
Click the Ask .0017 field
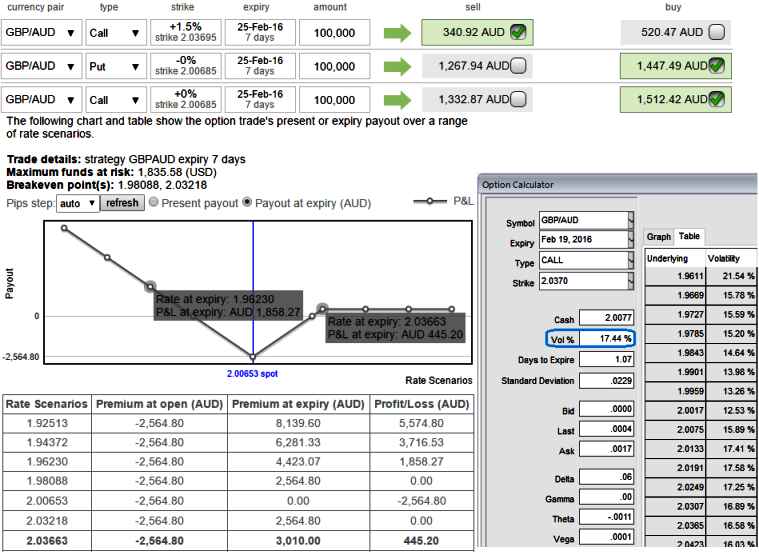coord(607,450)
